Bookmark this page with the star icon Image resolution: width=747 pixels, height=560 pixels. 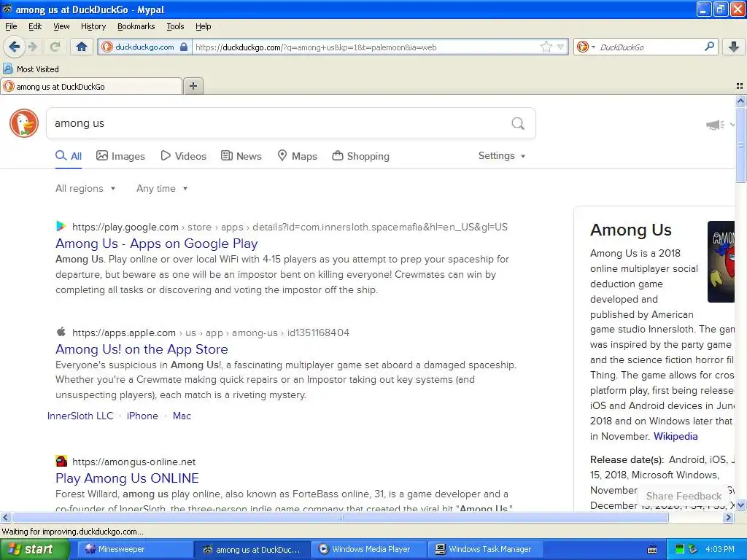click(546, 47)
